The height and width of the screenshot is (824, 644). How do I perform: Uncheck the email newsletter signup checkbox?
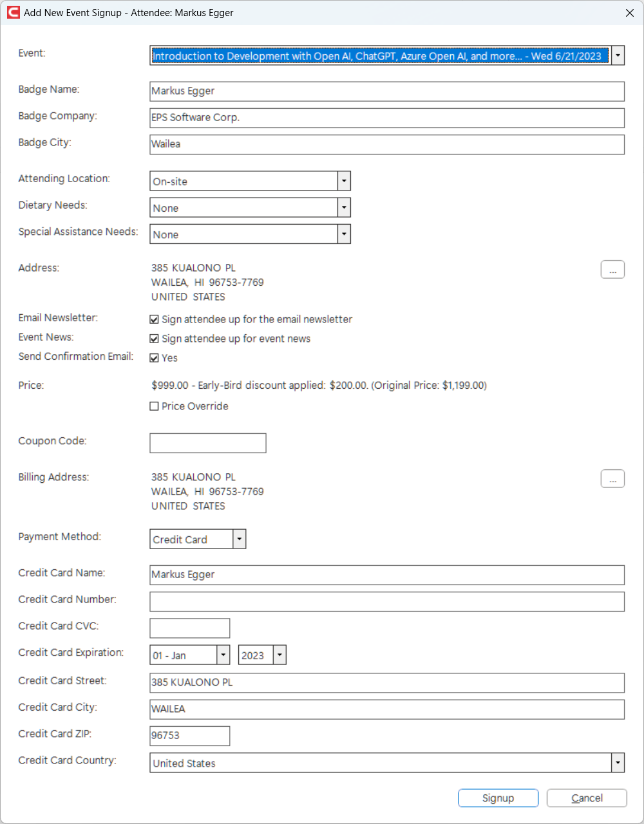coord(154,319)
